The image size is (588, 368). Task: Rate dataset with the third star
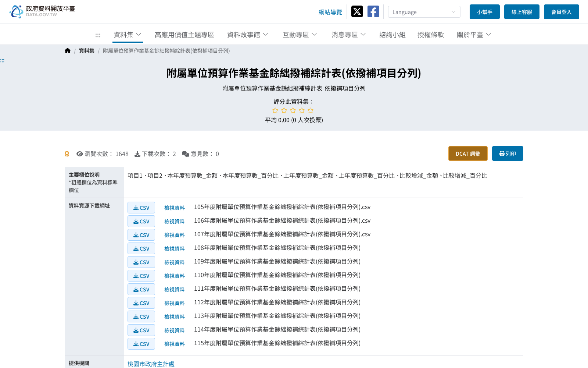pyautogui.click(x=293, y=110)
